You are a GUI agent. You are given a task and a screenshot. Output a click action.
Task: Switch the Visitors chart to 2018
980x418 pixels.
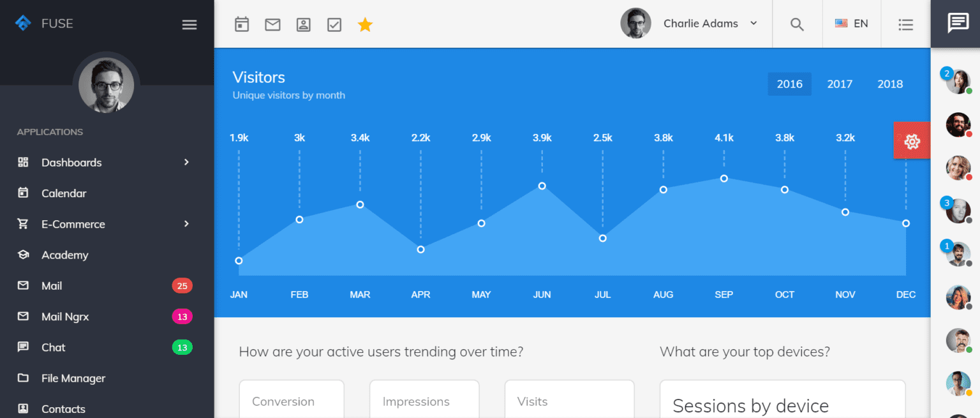tap(889, 84)
